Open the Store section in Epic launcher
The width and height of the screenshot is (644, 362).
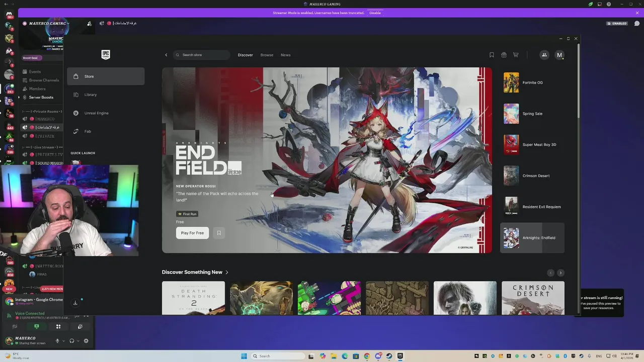106,76
